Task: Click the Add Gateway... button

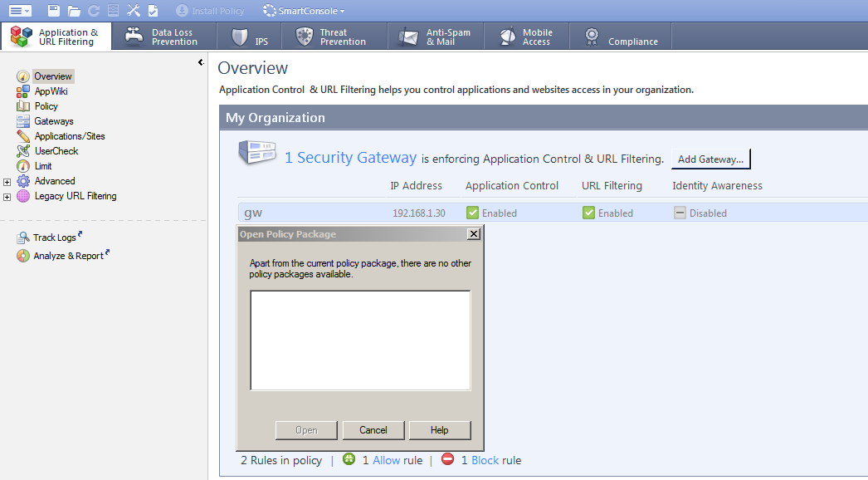Action: [711, 159]
